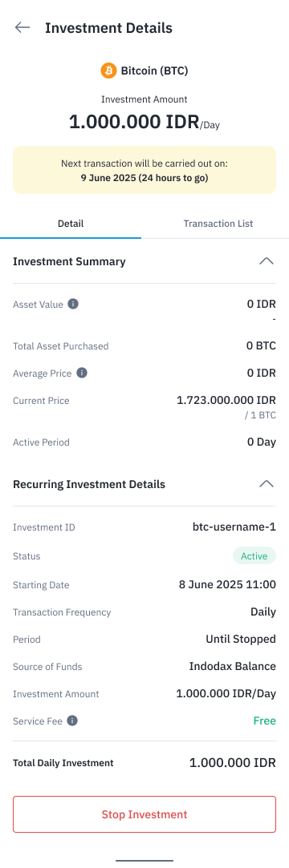Tap the Current Price 1.723.000.000 IDR value
Screen dimensions: 289x868
(226, 400)
